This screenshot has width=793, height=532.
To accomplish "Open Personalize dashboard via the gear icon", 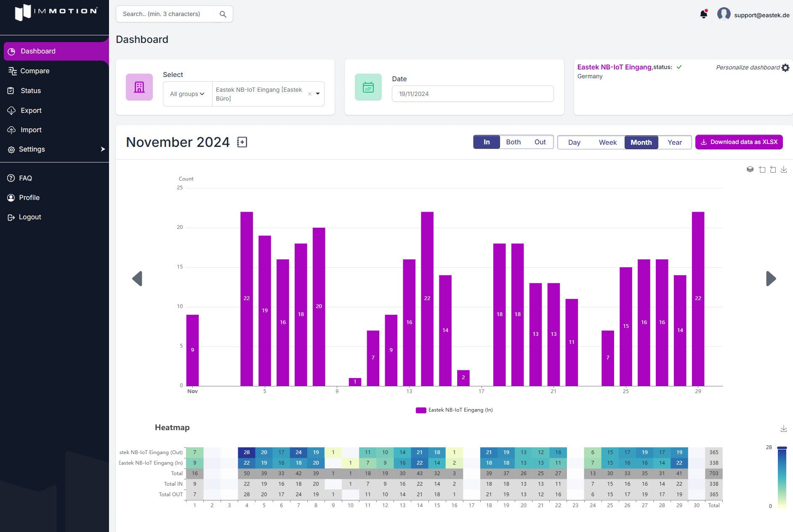I will click(785, 68).
